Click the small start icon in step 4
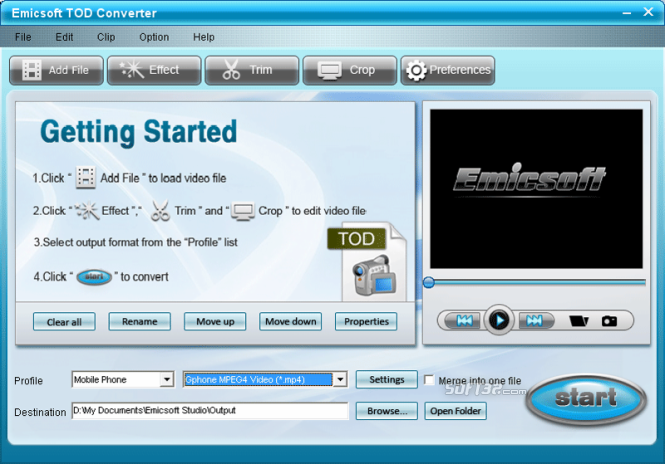This screenshot has height=464, width=665. [x=94, y=277]
